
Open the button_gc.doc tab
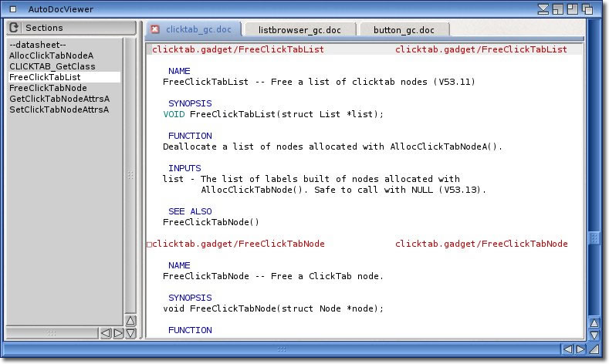click(403, 29)
